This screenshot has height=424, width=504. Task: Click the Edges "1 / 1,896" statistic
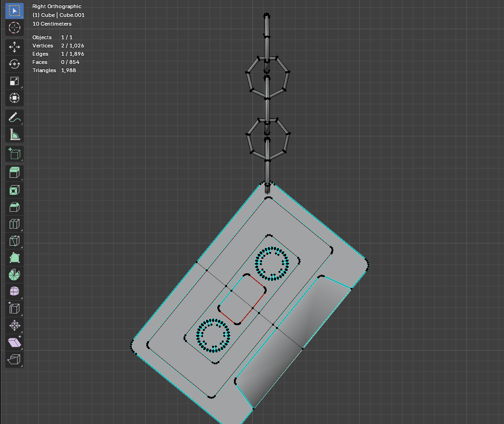tap(73, 54)
